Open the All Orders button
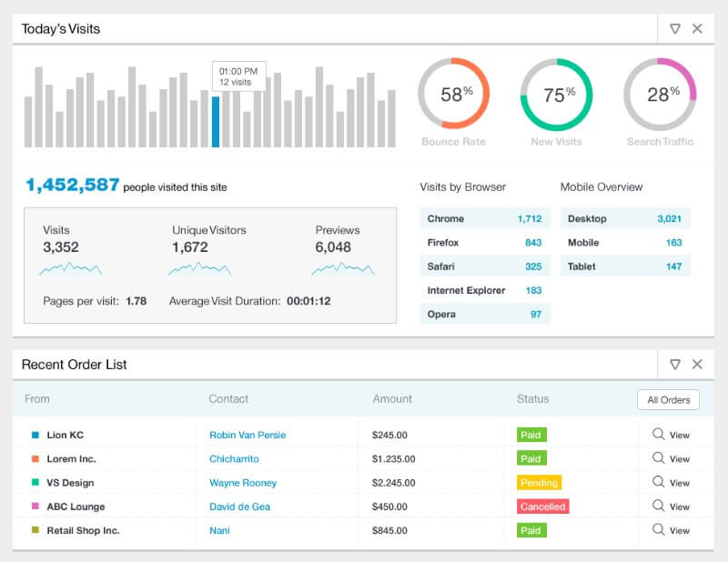Viewport: 728px width, 562px height. tap(668, 399)
